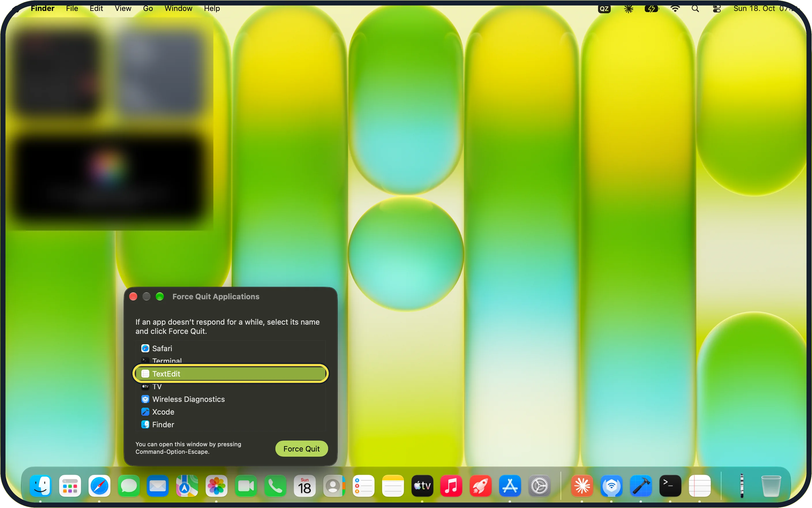The width and height of the screenshot is (812, 508).
Task: Select Wireless Diagnostics in the list
Action: pos(230,399)
